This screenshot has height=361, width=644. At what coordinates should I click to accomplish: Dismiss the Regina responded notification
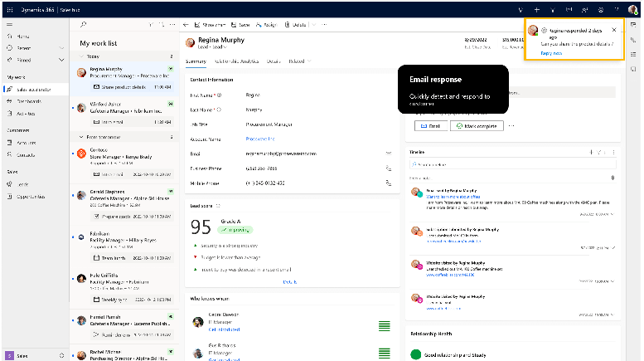coord(613,29)
